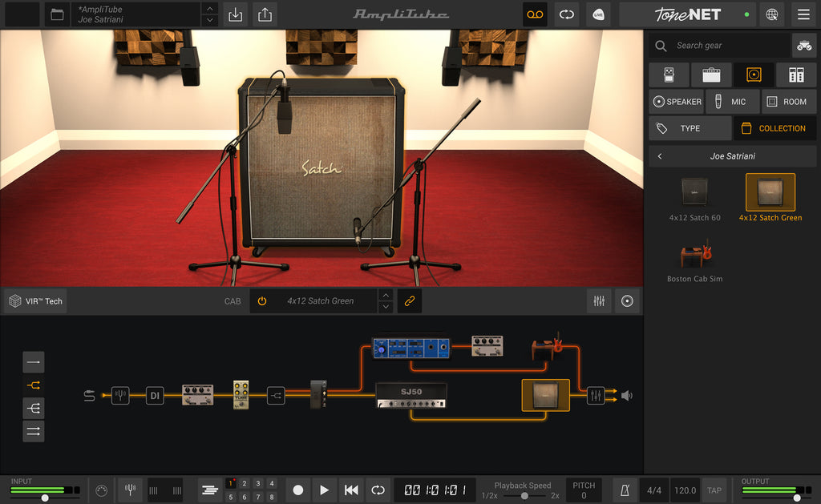
Task: Select the single serial chain routing icon
Action: coord(34,362)
